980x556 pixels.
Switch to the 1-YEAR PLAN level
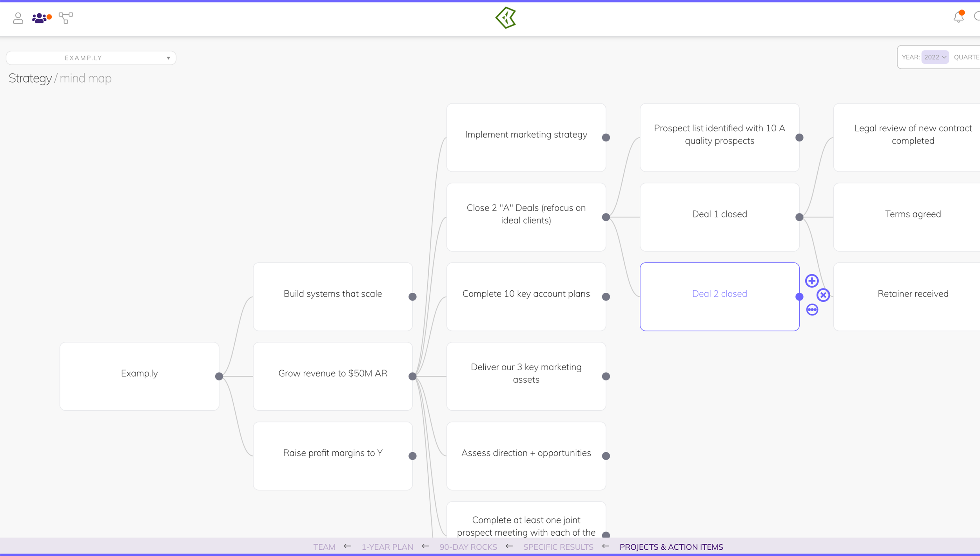coord(387,547)
